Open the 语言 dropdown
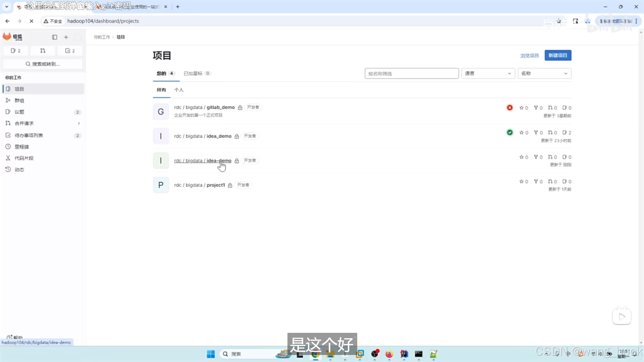644x362 pixels. (488, 73)
